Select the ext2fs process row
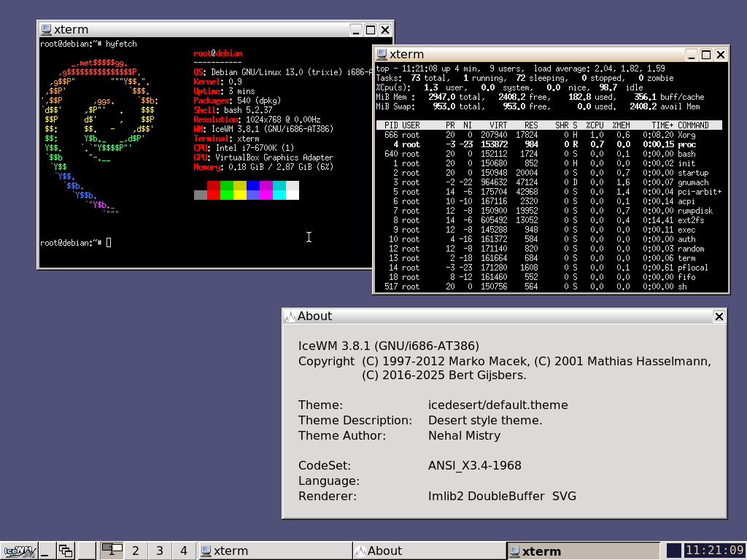Viewport: 747px width, 560px height. click(x=549, y=220)
